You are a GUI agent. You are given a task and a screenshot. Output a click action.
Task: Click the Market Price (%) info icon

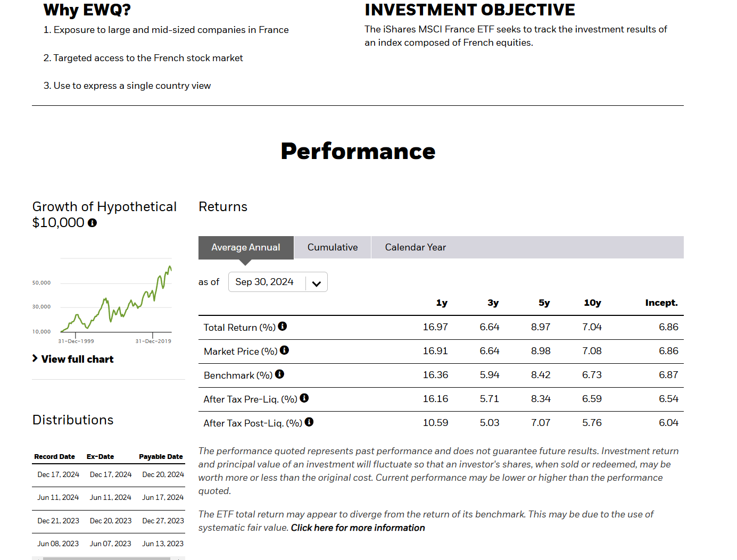pyautogui.click(x=284, y=350)
